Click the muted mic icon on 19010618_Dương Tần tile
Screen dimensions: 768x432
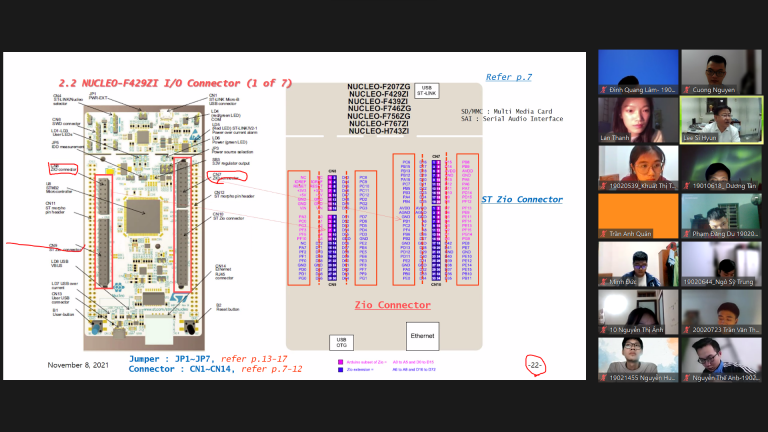(687, 186)
